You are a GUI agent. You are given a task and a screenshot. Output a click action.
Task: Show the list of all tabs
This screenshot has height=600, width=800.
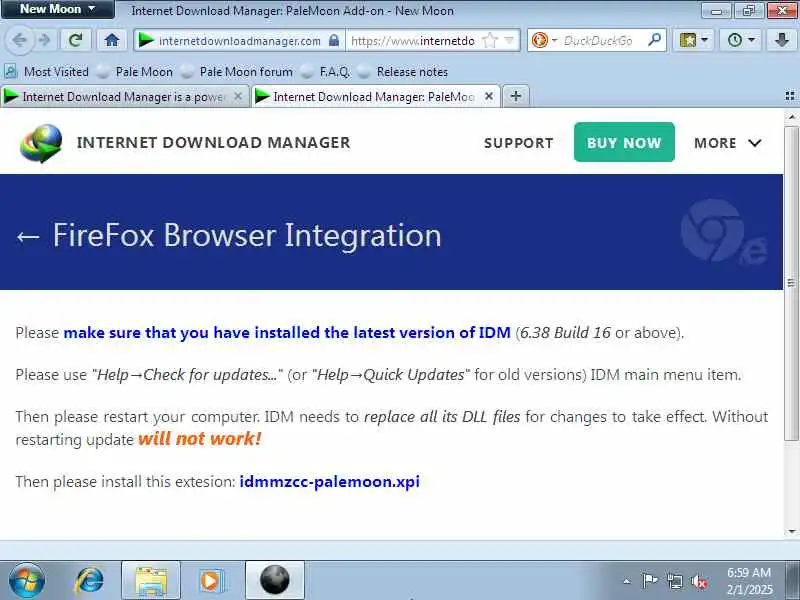click(790, 96)
